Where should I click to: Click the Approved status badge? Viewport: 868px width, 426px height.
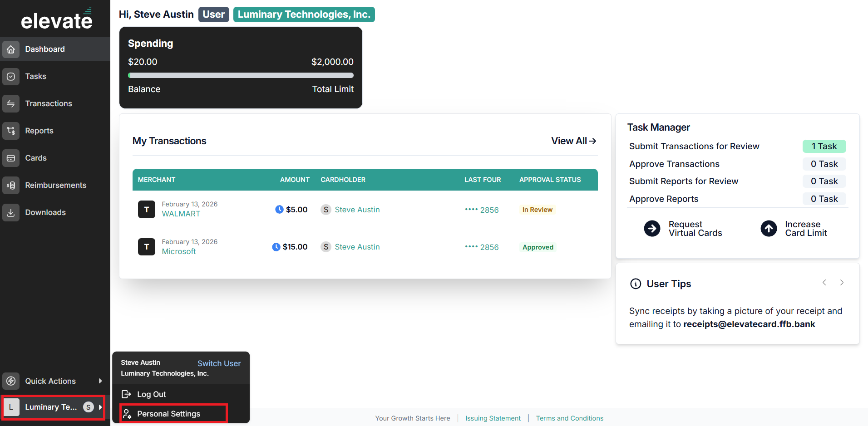pos(538,247)
